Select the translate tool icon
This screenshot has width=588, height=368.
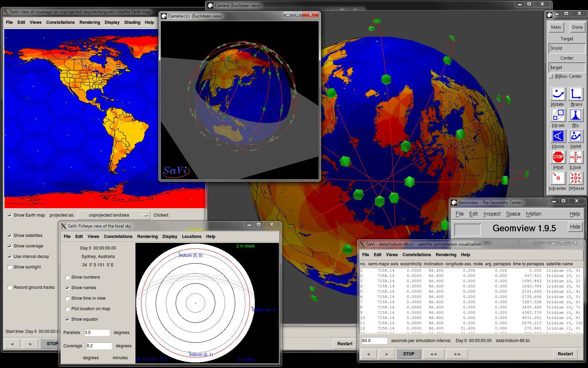click(x=576, y=94)
